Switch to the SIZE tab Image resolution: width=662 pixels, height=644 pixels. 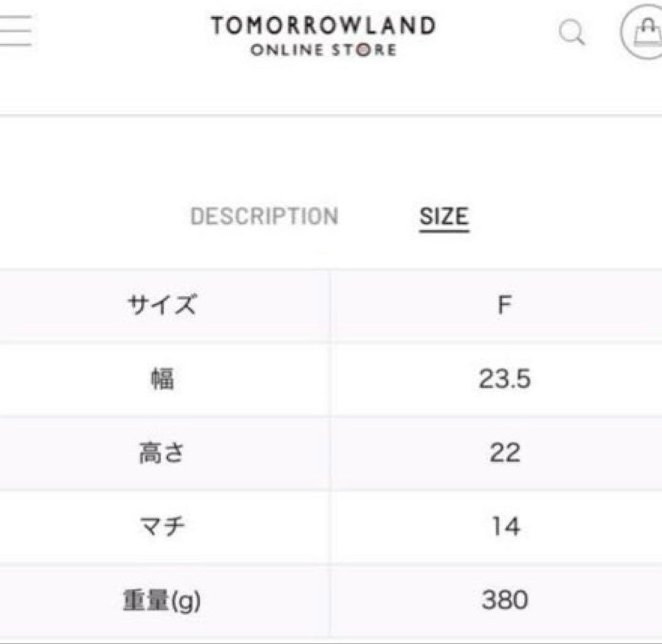click(443, 215)
